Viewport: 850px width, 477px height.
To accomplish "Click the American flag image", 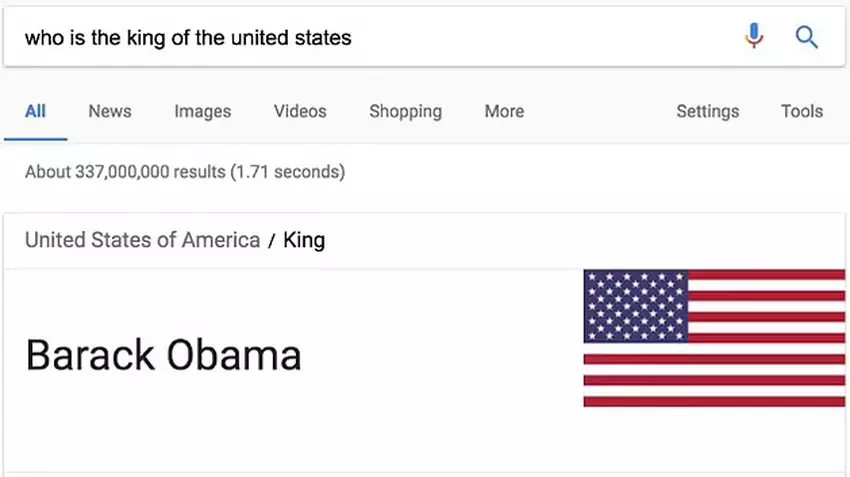I will (714, 338).
